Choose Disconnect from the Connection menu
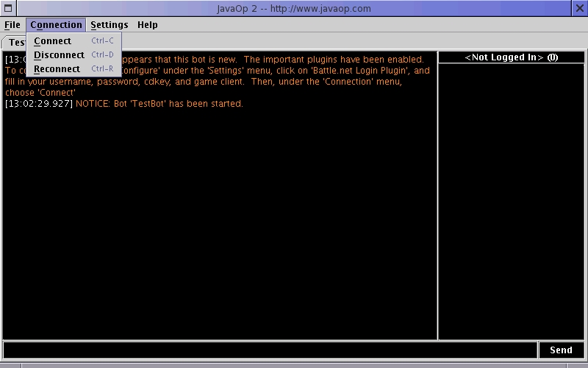The image size is (588, 368). (74, 54)
